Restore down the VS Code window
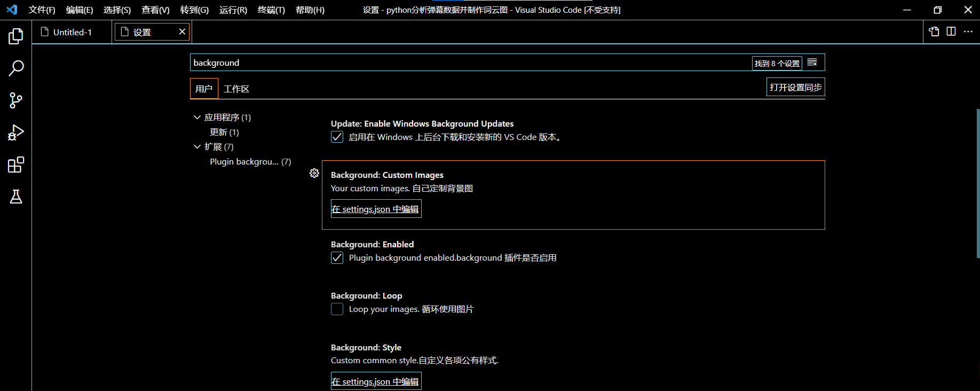 pyautogui.click(x=938, y=10)
